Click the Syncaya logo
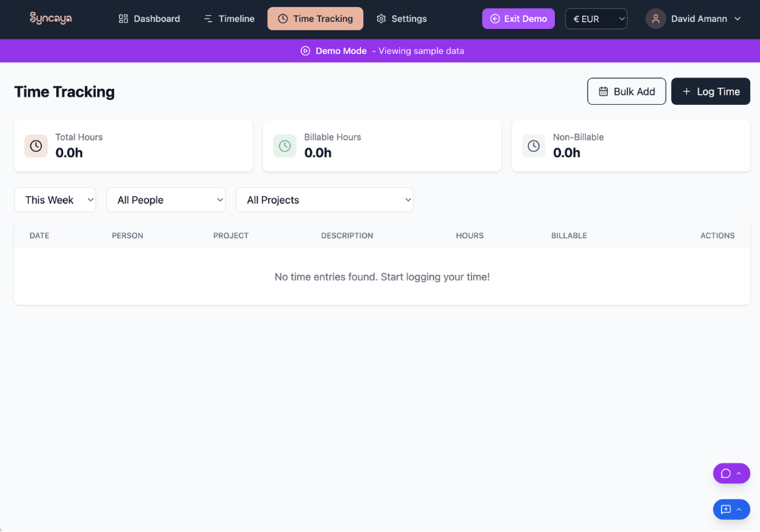 pyautogui.click(x=50, y=18)
